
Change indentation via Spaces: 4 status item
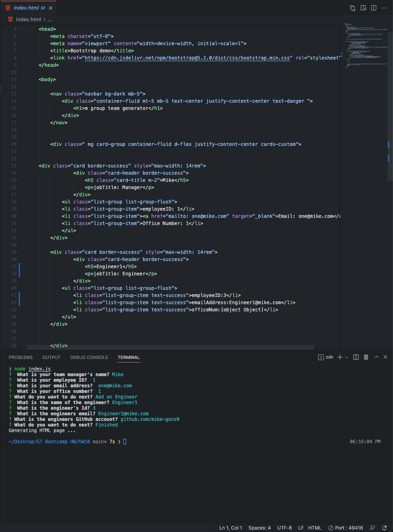(x=259, y=528)
